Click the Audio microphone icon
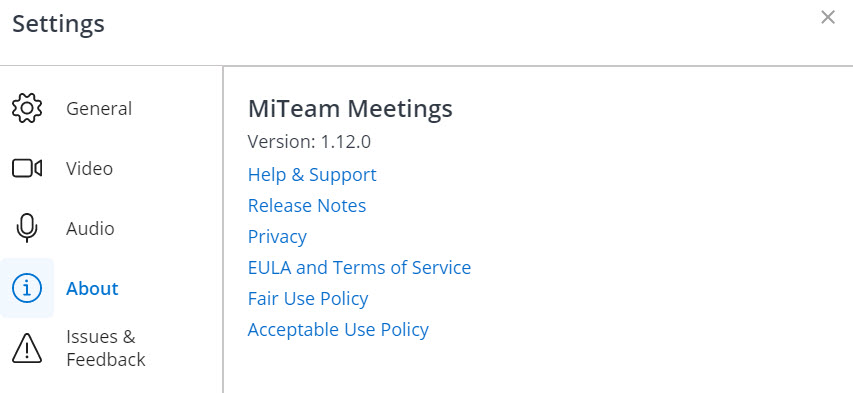 click(27, 228)
